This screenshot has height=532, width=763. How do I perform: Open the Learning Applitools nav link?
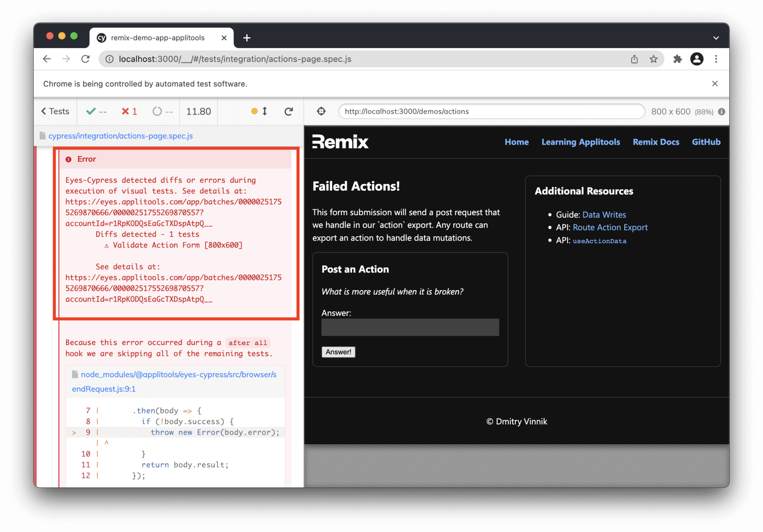581,142
